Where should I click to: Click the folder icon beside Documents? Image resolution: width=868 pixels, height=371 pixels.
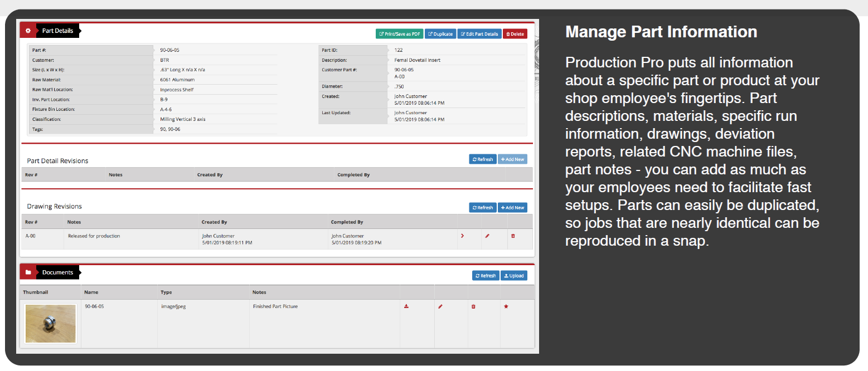[28, 272]
